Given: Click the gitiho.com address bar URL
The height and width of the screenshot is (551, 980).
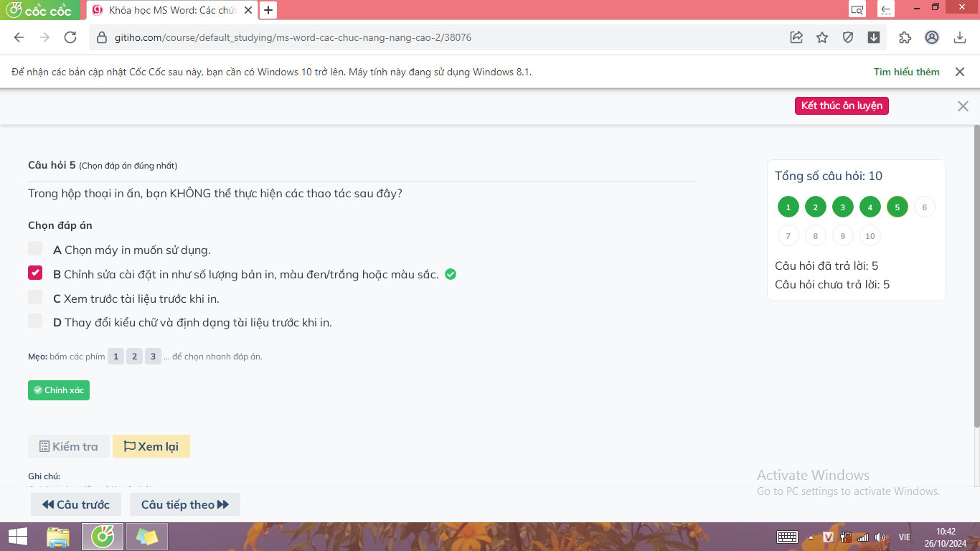Looking at the screenshot, I should tap(293, 38).
